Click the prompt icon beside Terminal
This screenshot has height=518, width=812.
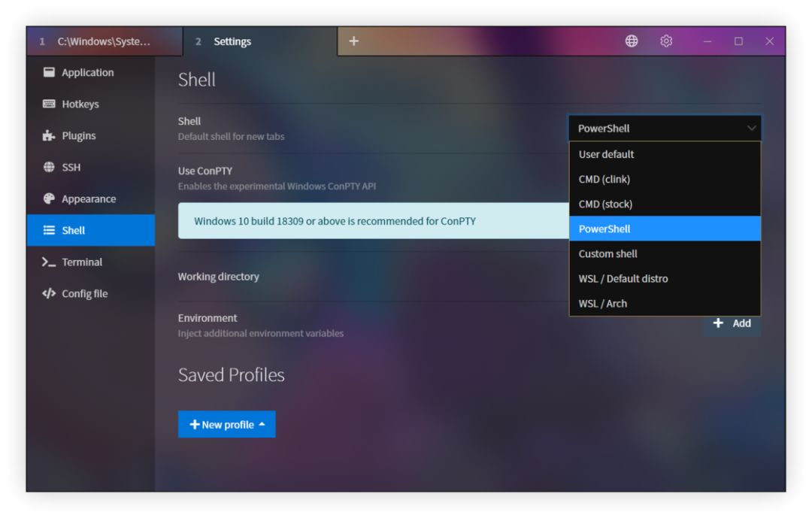click(49, 262)
